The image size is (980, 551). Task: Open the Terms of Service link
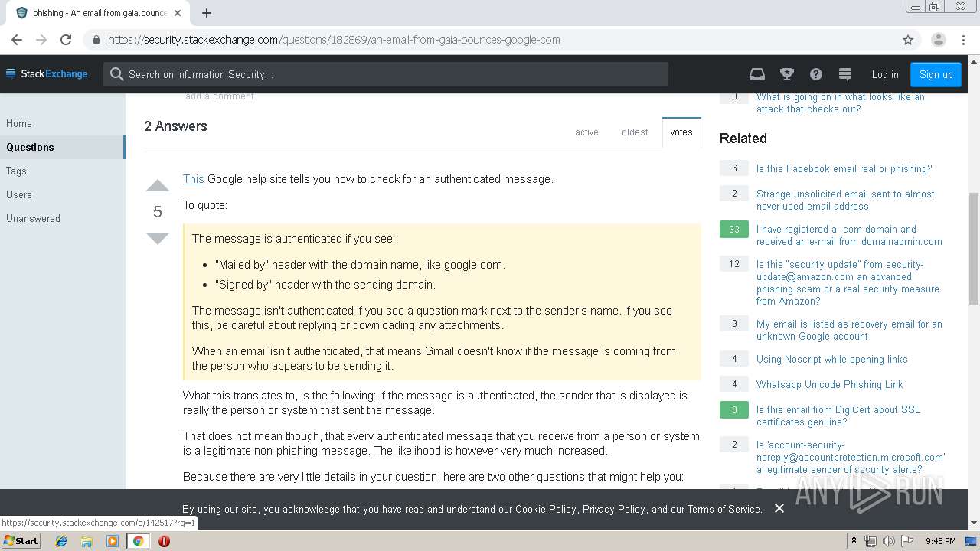pos(724,510)
